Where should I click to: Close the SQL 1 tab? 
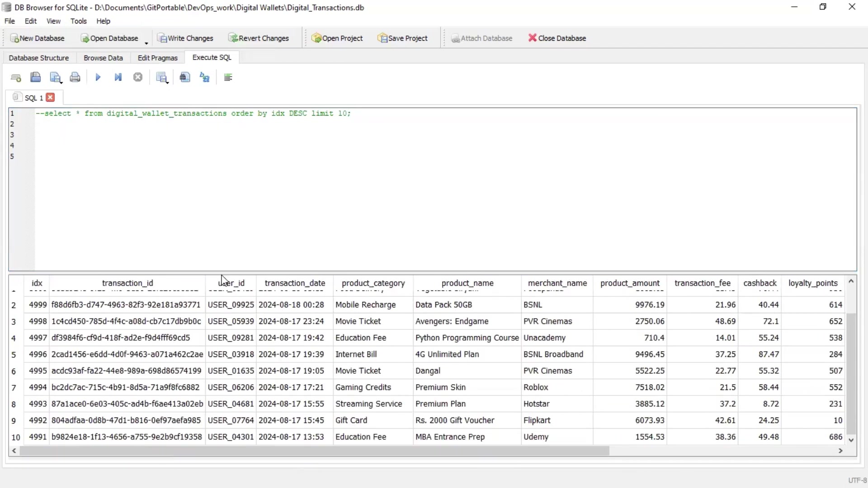tap(51, 97)
